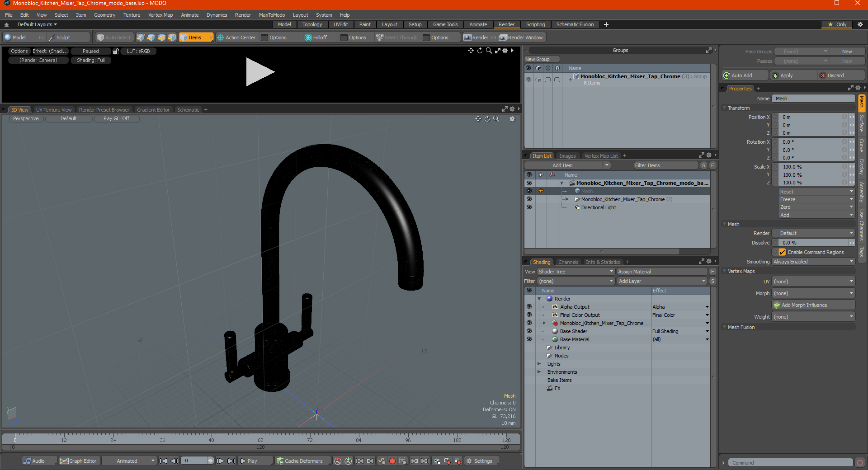The image size is (868, 470).
Task: Open the Default Layouts dropdown
Action: [x=37, y=24]
